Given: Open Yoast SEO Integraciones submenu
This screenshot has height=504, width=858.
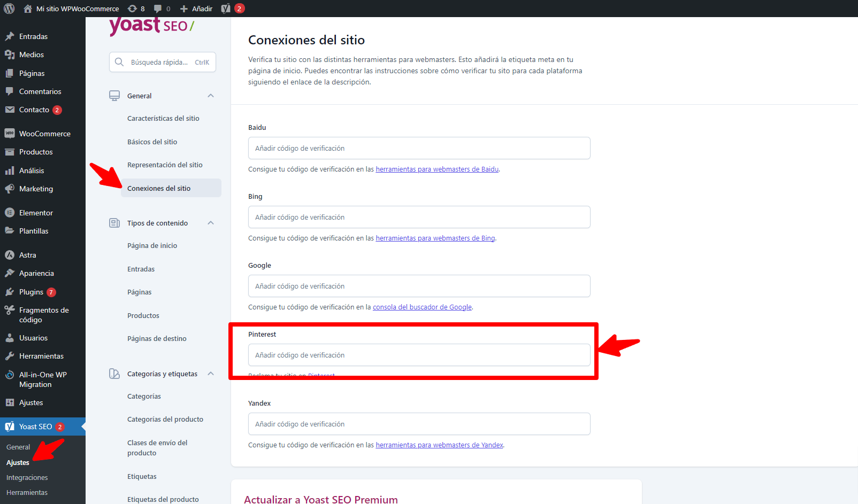Looking at the screenshot, I should point(27,478).
